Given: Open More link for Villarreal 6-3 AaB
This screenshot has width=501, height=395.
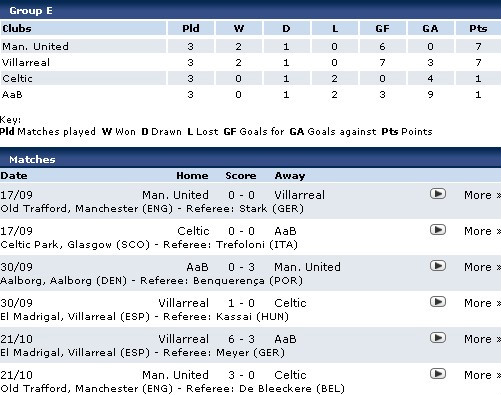Looking at the screenshot, I should 482,339.
